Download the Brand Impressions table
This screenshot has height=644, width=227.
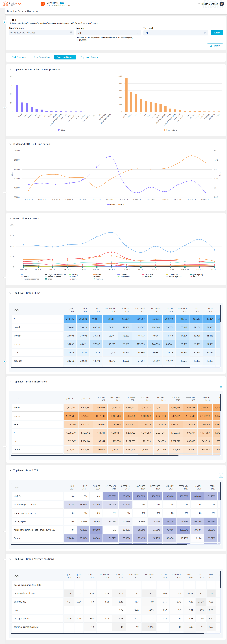(x=221, y=387)
